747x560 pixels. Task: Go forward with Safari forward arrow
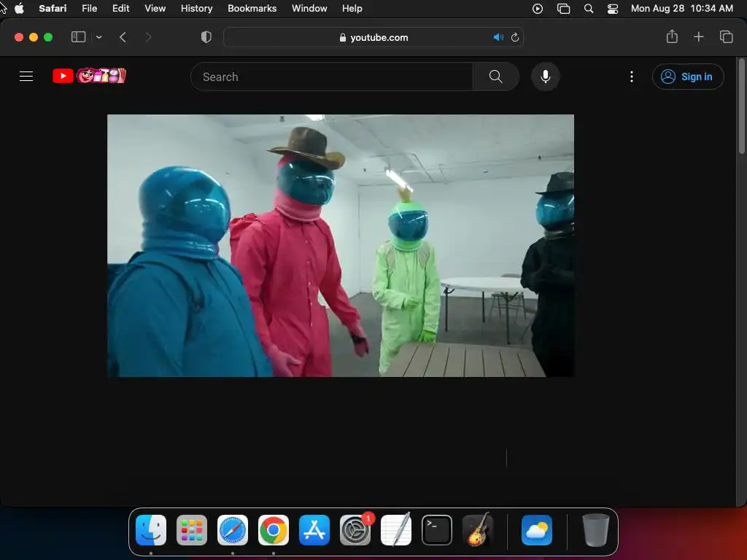click(x=148, y=37)
